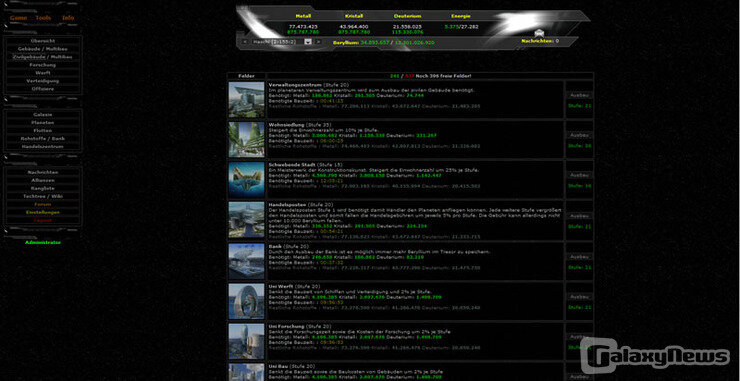The width and height of the screenshot is (740, 381).
Task: Click the Uni Werft building image
Action: 246,301
